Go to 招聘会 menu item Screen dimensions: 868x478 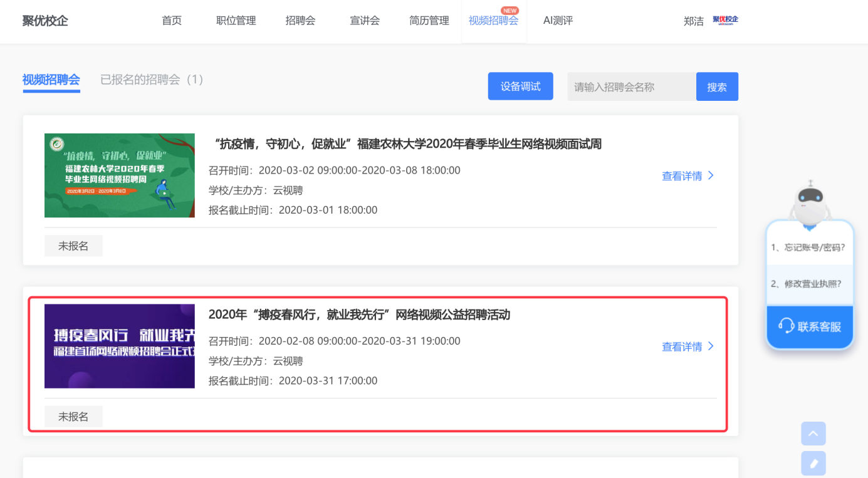click(300, 21)
